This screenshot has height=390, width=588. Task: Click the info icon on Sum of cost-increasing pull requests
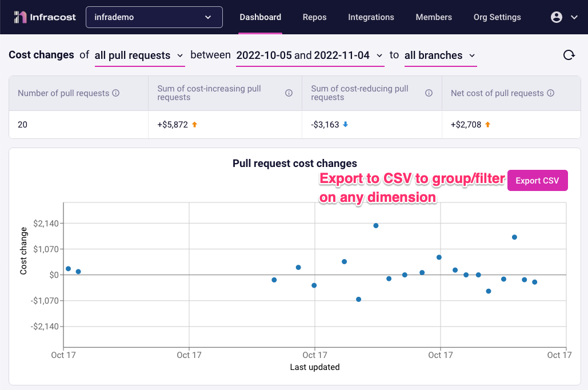(x=289, y=93)
